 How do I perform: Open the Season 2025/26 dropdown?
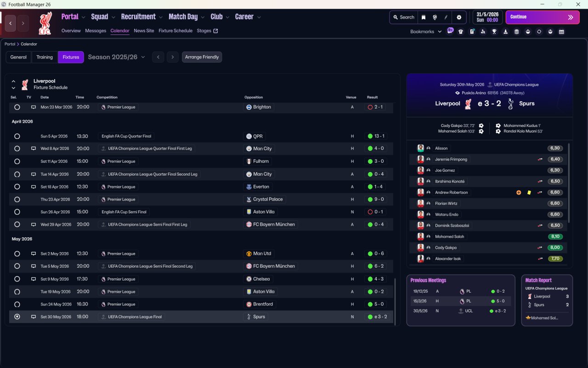[x=116, y=57]
